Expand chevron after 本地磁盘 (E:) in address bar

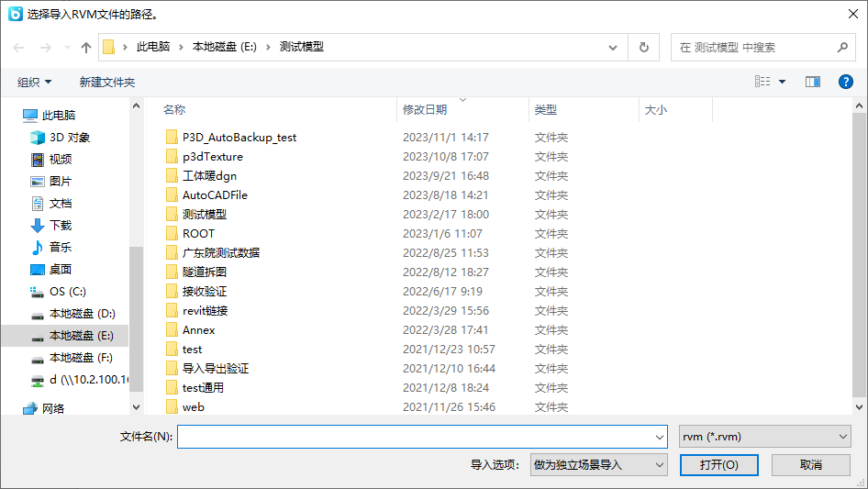268,48
